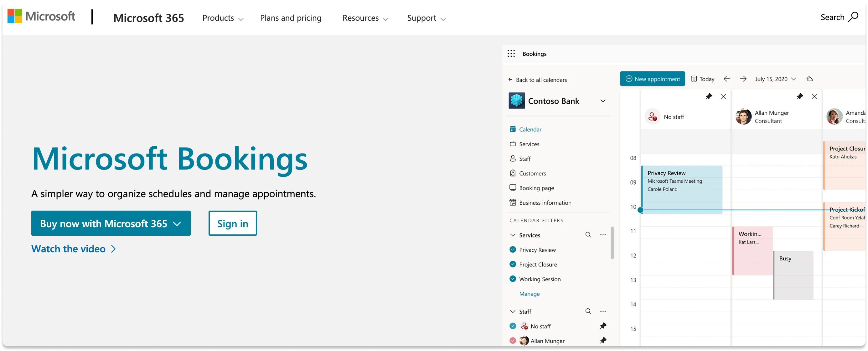The width and height of the screenshot is (868, 351).
Task: Open Buy now with Microsoft 365 dropdown
Action: [x=111, y=223]
